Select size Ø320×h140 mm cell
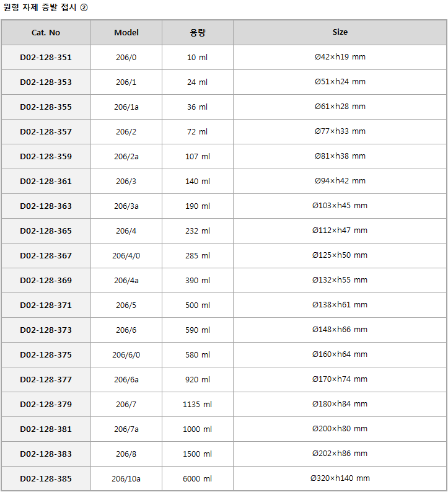448x492 pixels. (340, 479)
